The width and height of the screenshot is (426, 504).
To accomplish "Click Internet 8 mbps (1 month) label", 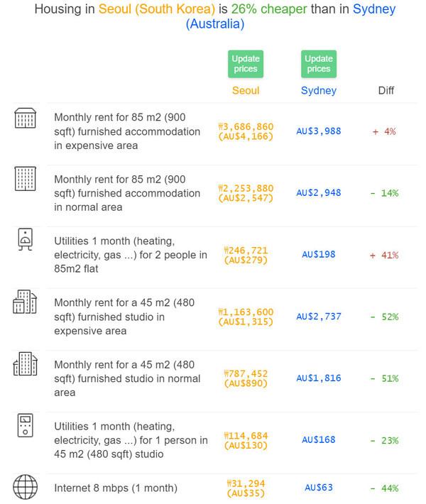I will click(x=116, y=488).
